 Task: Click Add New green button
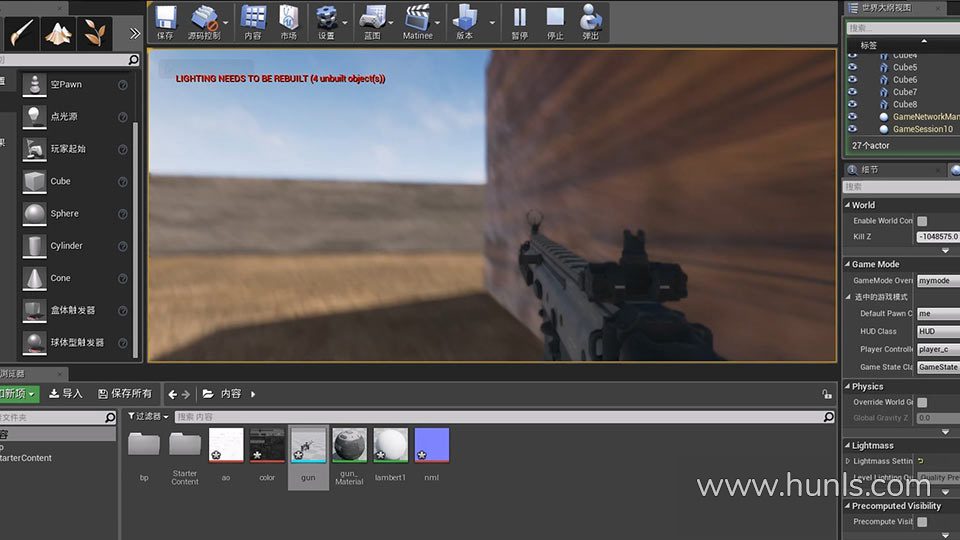pos(18,394)
